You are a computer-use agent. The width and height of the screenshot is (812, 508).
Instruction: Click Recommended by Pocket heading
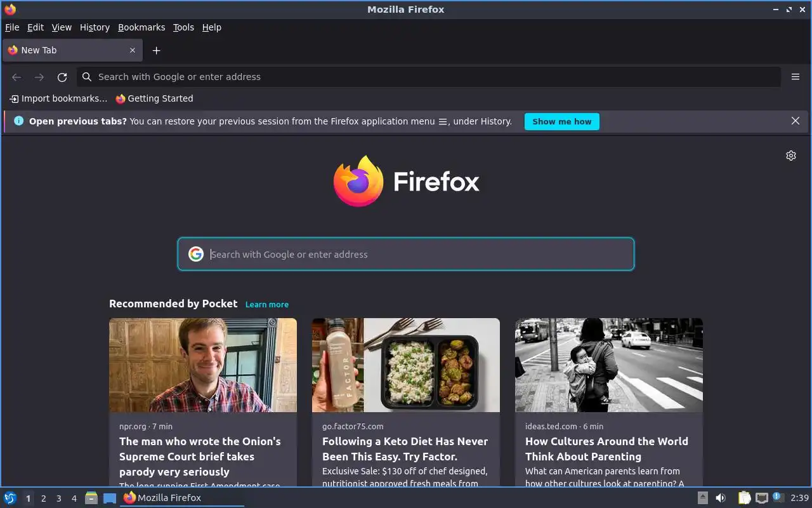coord(173,304)
